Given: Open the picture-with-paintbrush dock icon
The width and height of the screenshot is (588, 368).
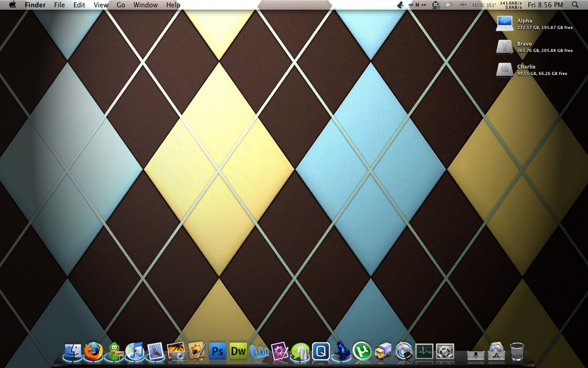Looking at the screenshot, I should [197, 351].
